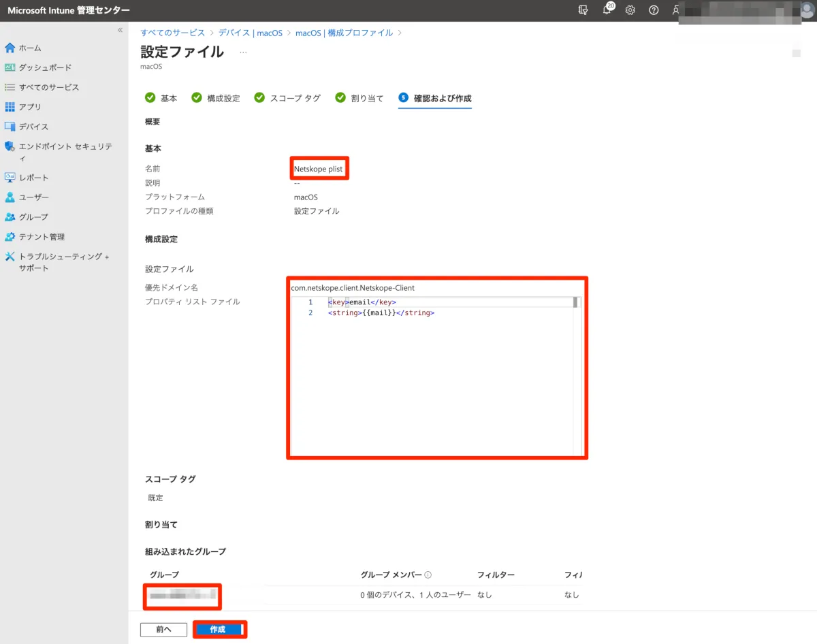Click the すべてのサービス breadcrumb link
The image size is (817, 644).
click(172, 33)
